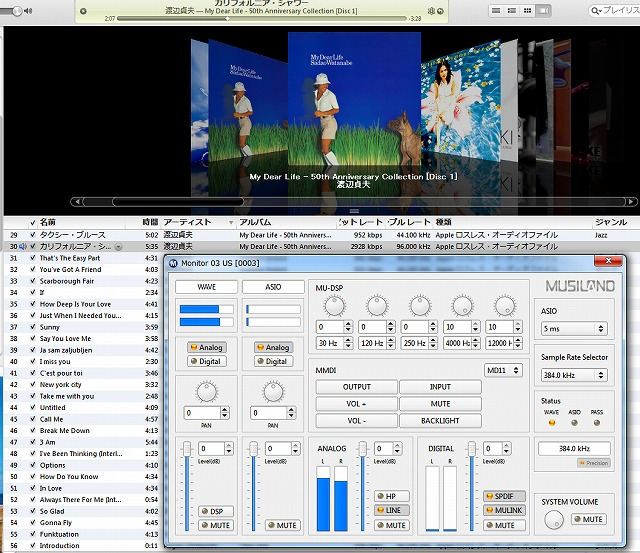
Task: Select Analog output for WAVE channel
Action: (207, 348)
